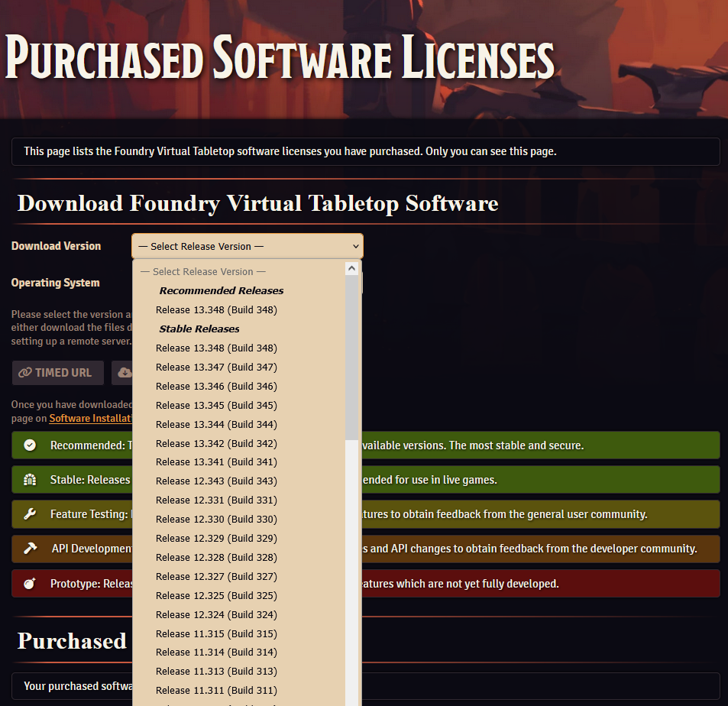Click the Download Version label

56,246
